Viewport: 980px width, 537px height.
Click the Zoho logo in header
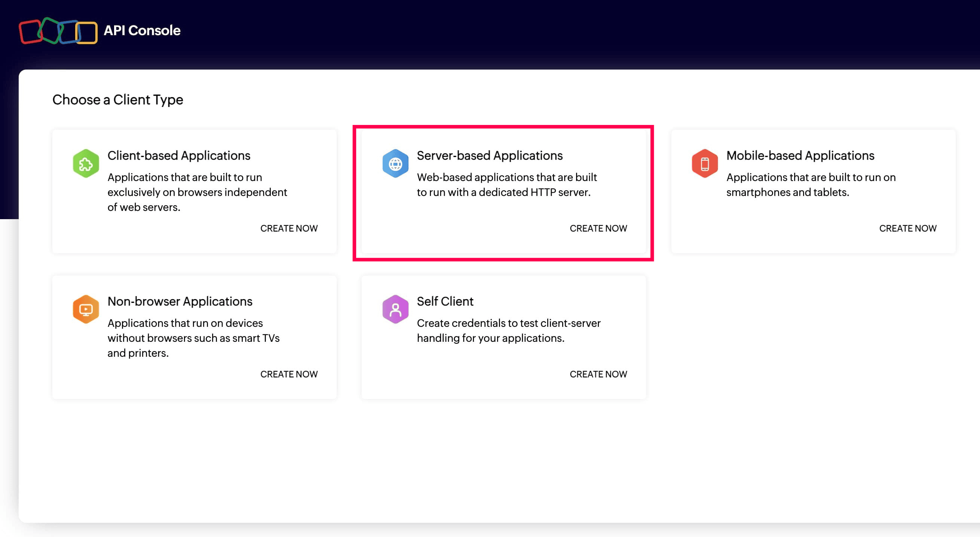pos(58,31)
